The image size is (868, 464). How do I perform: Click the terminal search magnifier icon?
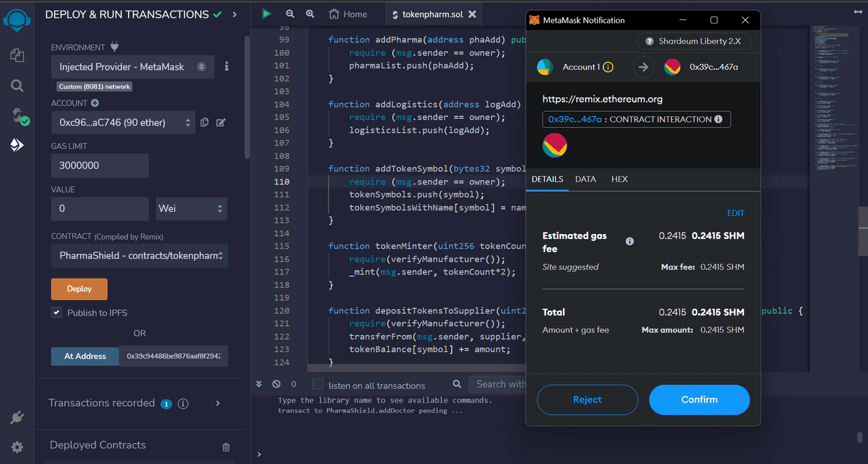457,384
